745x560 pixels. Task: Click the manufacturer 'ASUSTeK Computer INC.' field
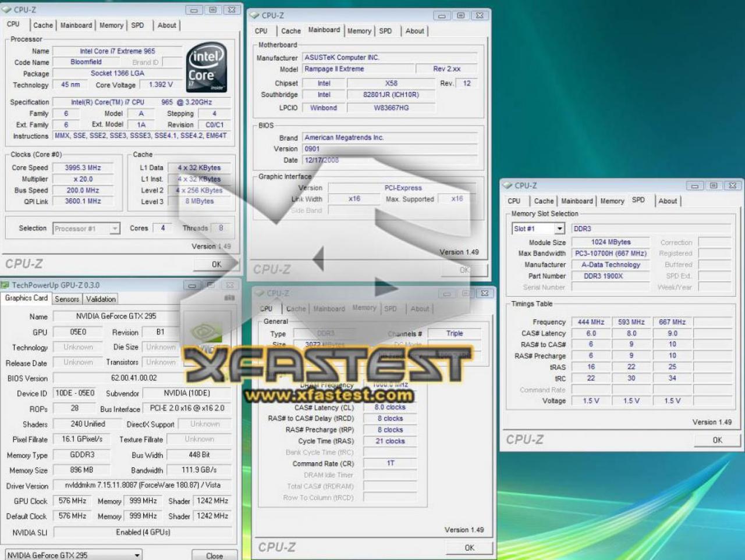(x=390, y=58)
